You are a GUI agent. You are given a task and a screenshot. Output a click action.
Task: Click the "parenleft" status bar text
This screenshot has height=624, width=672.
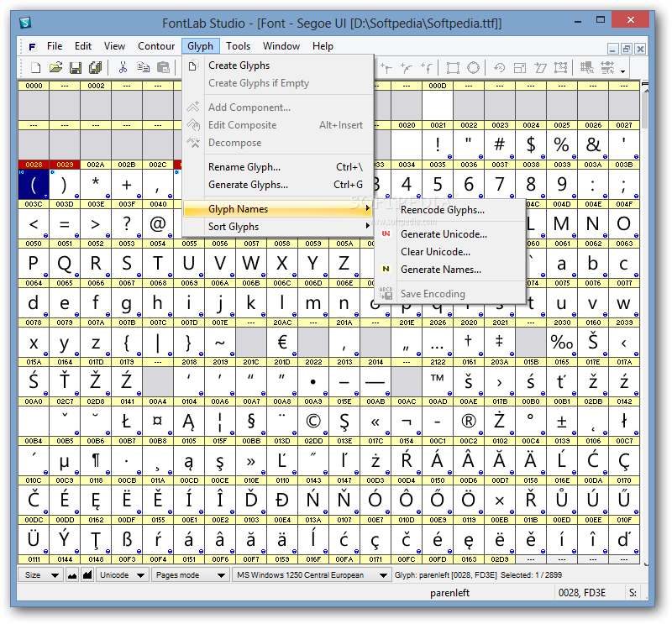pos(449,593)
